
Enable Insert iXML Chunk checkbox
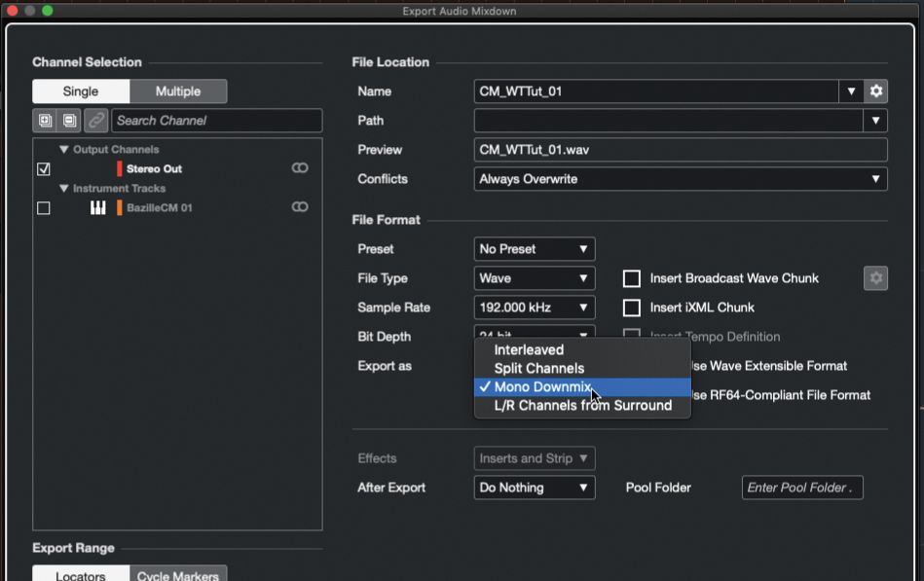point(632,308)
